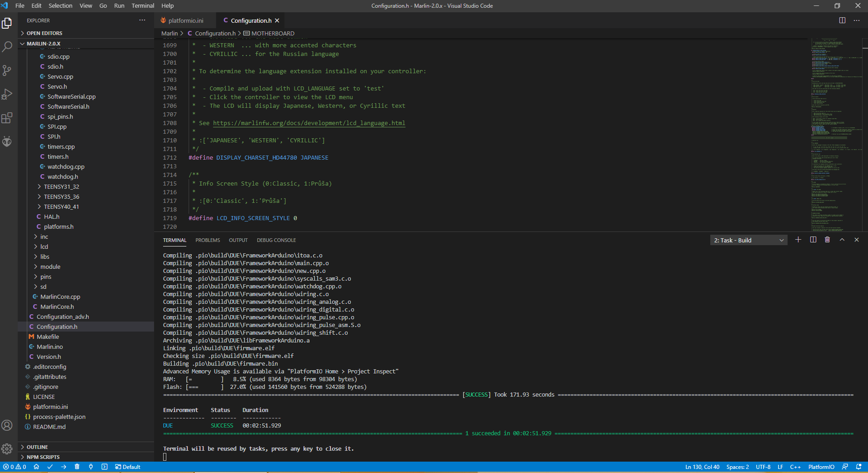Click PlatformIO Build checkmark in status bar
This screenshot has height=473, width=868.
[50, 467]
